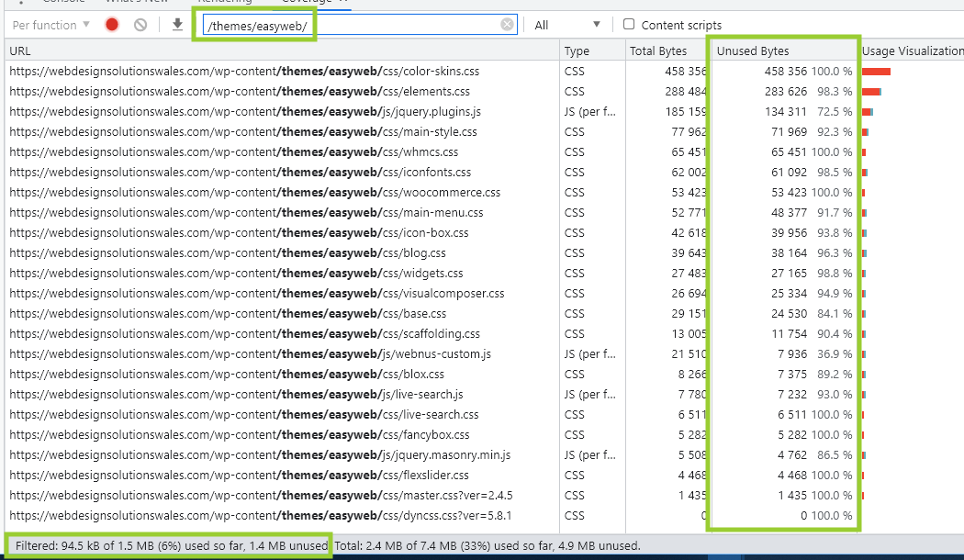Select the fancybox.css URL row
Image resolution: width=964 pixels, height=560 pixels.
pos(485,434)
